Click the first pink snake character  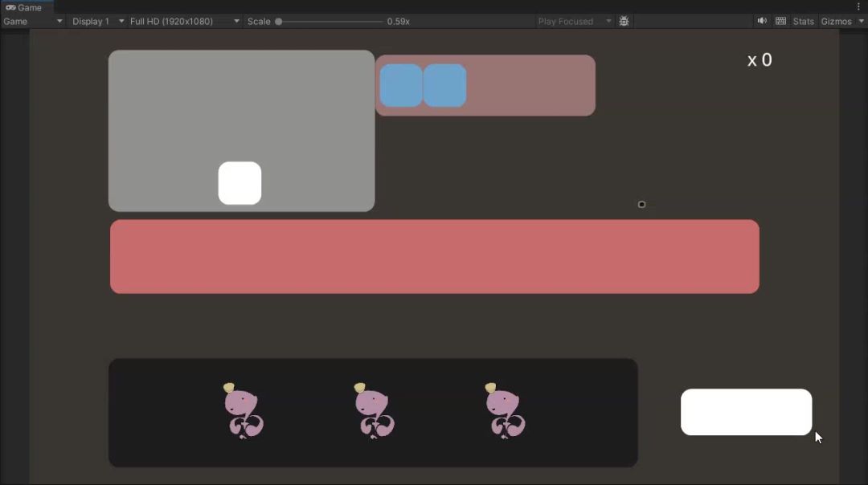point(243,411)
